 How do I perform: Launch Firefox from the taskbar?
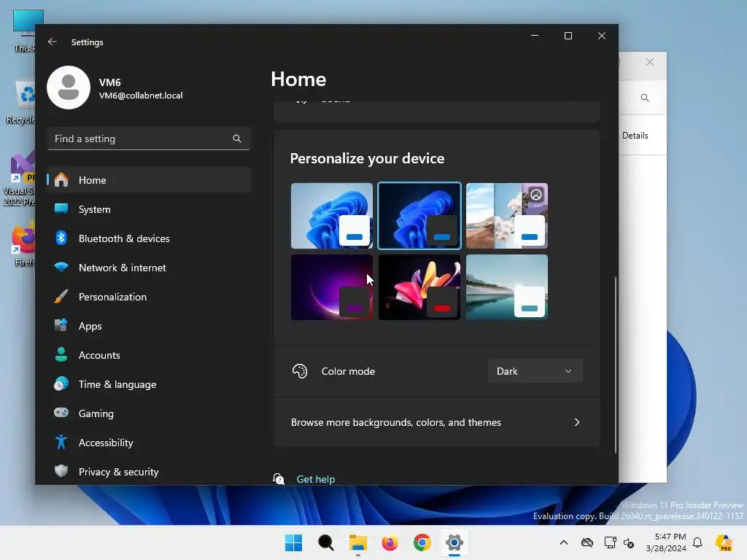[390, 542]
